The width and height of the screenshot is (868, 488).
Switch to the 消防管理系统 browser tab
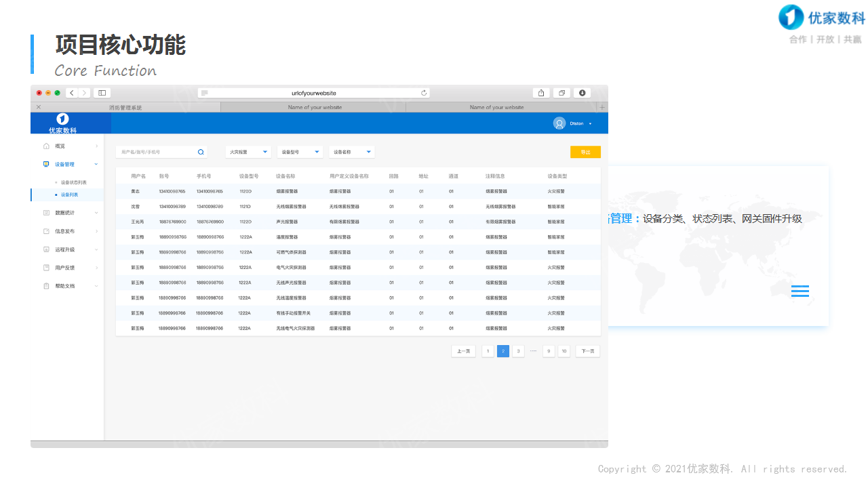[x=125, y=108]
